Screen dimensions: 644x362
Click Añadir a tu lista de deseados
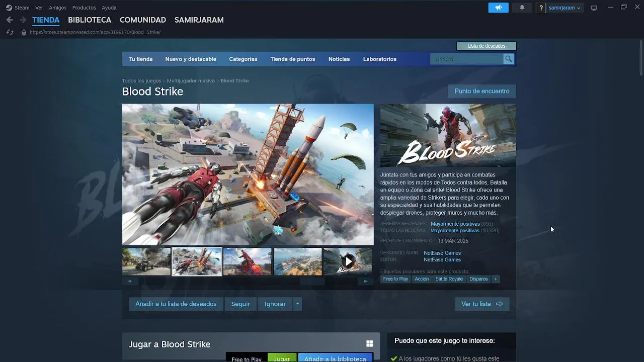point(176,304)
